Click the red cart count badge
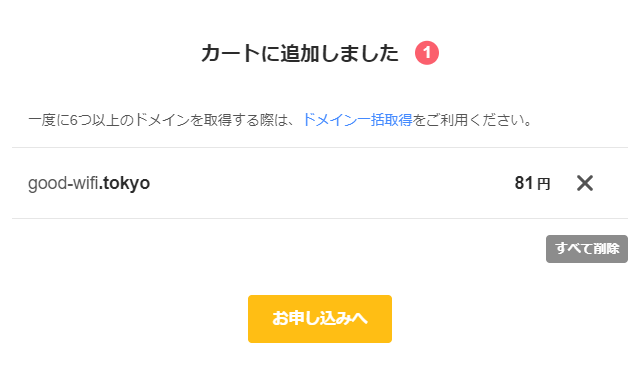 tap(427, 53)
